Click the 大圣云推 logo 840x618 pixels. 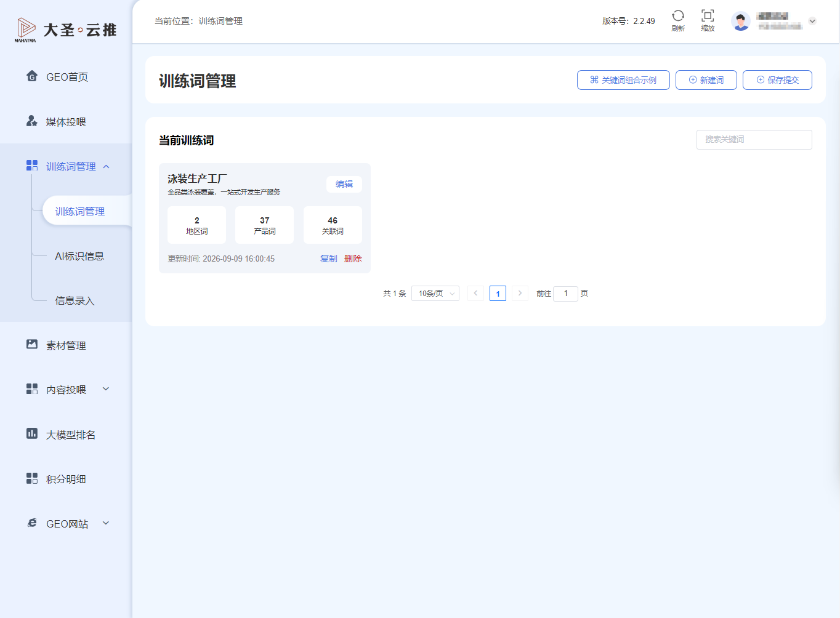(65, 30)
